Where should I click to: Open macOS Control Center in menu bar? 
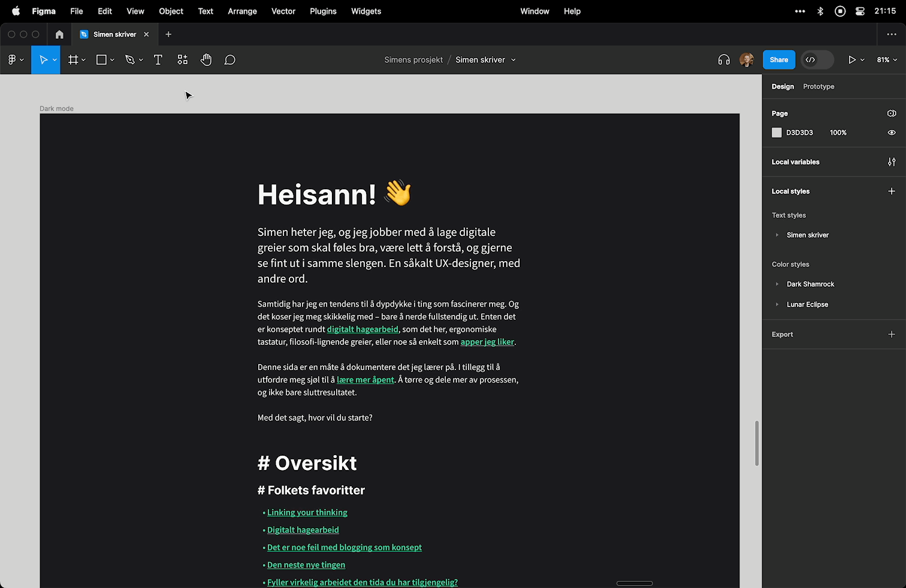(x=860, y=11)
